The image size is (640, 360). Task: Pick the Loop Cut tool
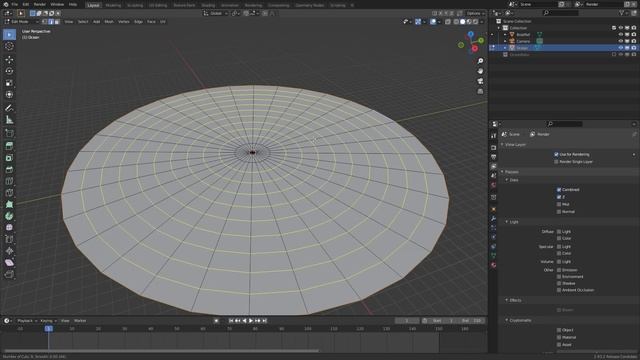[x=9, y=181]
